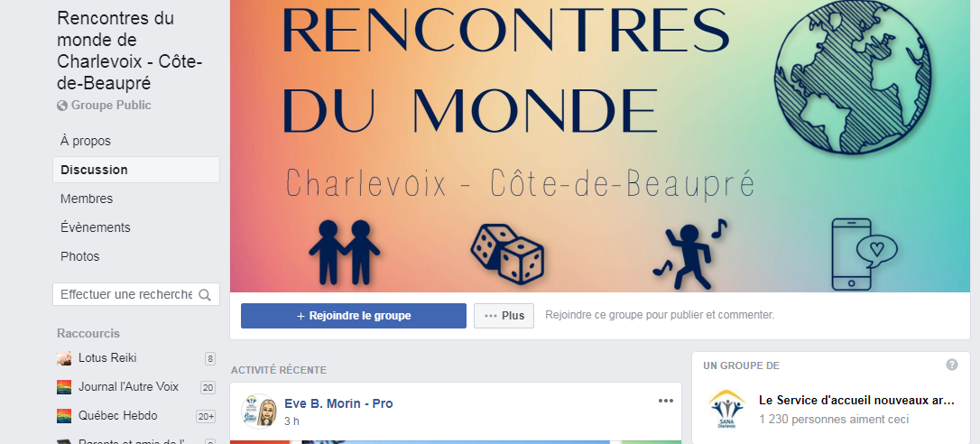Click the help question mark icon

(952, 365)
